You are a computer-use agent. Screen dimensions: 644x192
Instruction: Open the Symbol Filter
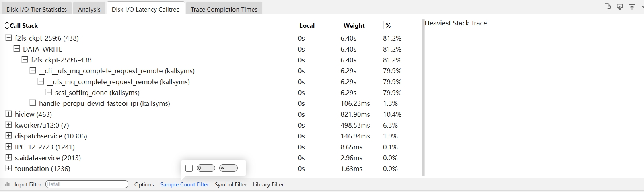coord(231,184)
